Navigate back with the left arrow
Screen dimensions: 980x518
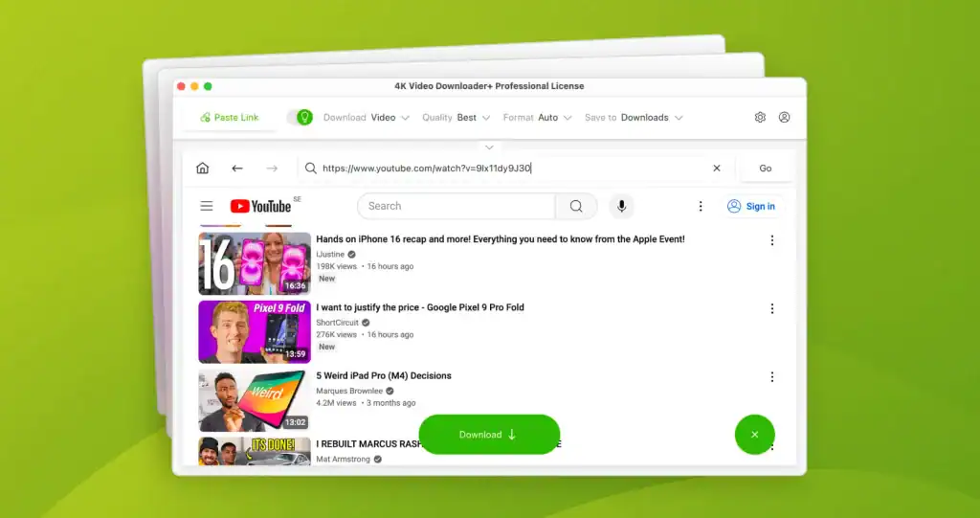click(x=237, y=169)
